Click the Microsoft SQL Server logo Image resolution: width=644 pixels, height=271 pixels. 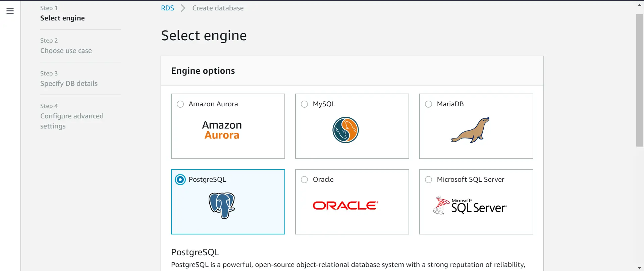pos(470,205)
